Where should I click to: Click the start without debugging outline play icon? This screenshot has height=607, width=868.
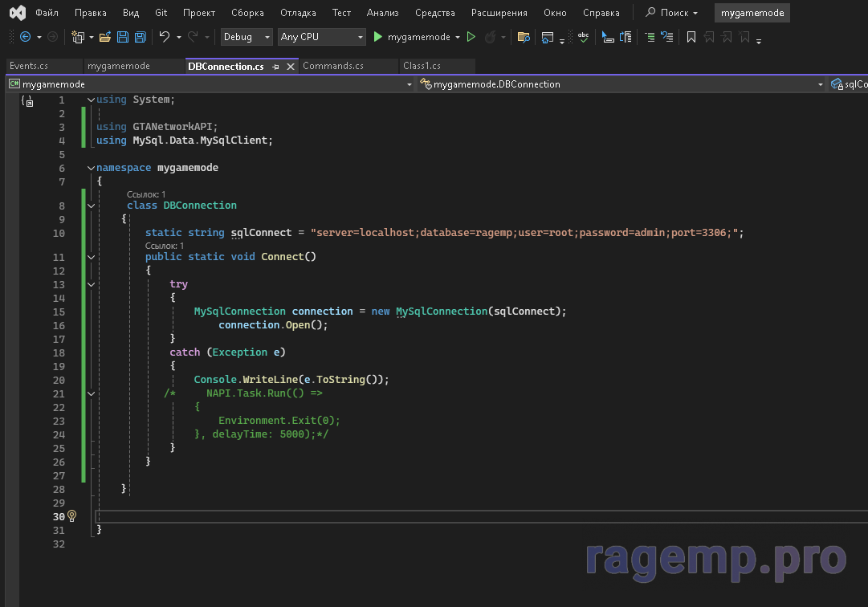(x=471, y=37)
